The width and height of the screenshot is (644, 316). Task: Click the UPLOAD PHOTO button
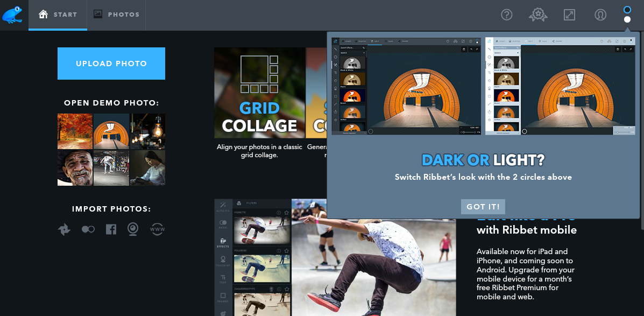tap(111, 63)
